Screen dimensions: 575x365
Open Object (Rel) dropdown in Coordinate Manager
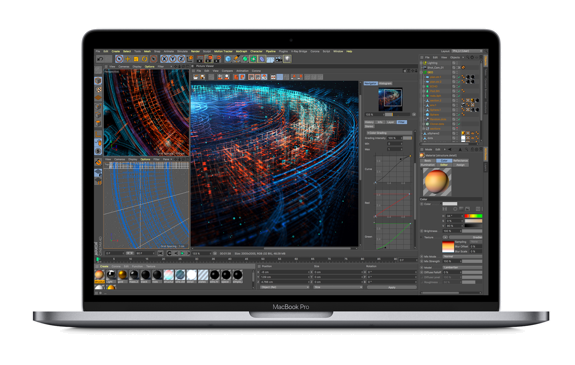pos(285,287)
